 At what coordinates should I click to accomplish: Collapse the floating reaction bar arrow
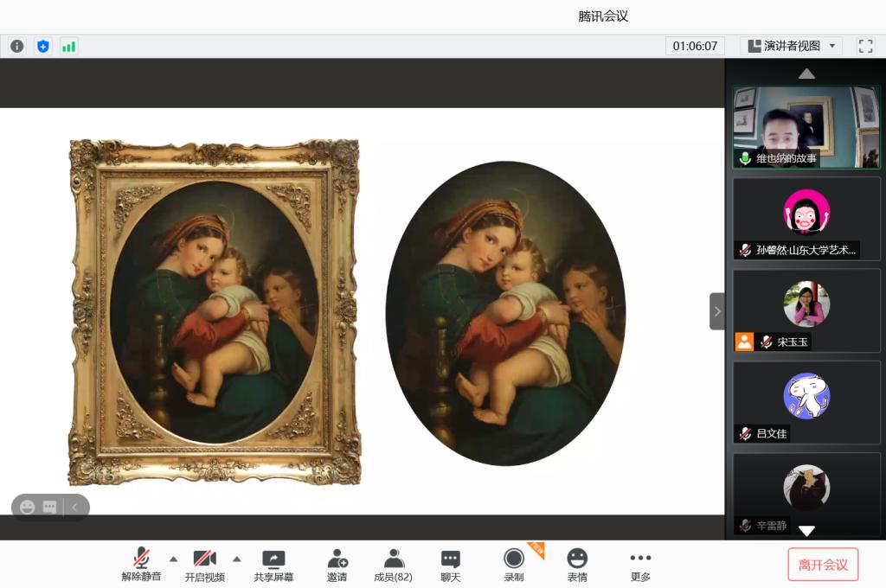(x=74, y=508)
